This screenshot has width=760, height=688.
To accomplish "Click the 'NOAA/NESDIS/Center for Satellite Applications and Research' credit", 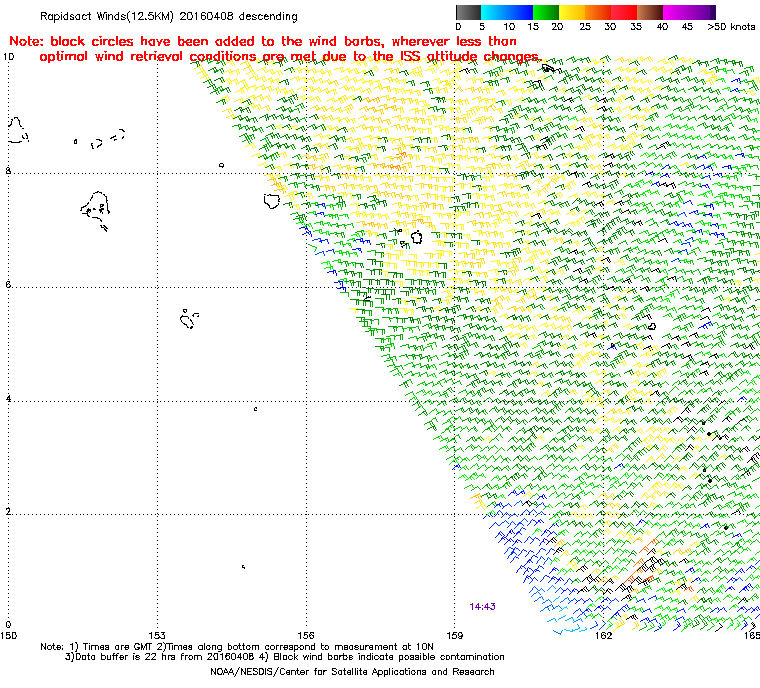I will pyautogui.click(x=352, y=672).
